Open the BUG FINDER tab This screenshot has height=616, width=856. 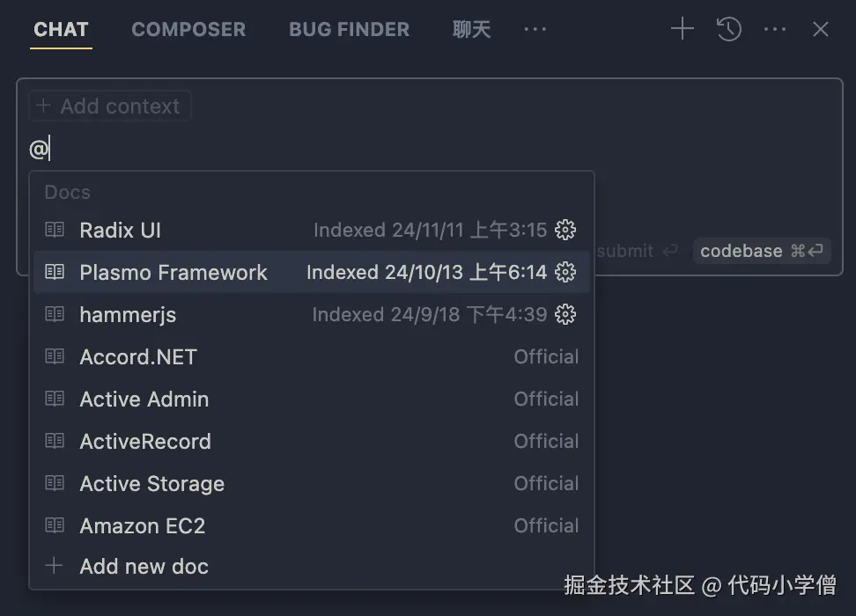(349, 29)
